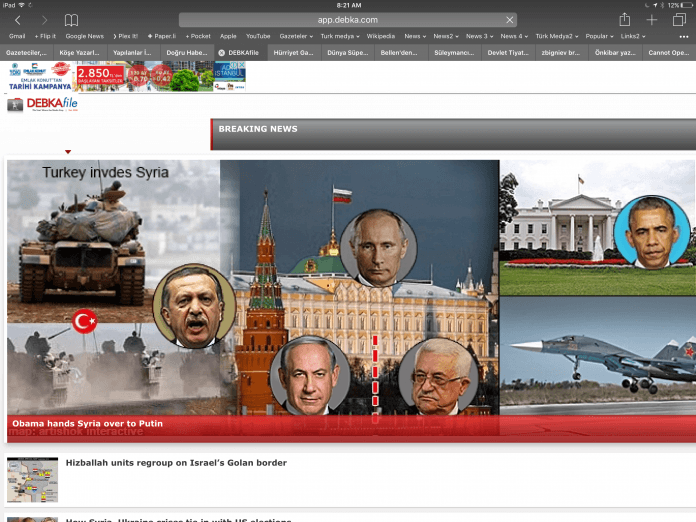Open Apple bookmark
This screenshot has width=696, height=522.
[x=228, y=36]
